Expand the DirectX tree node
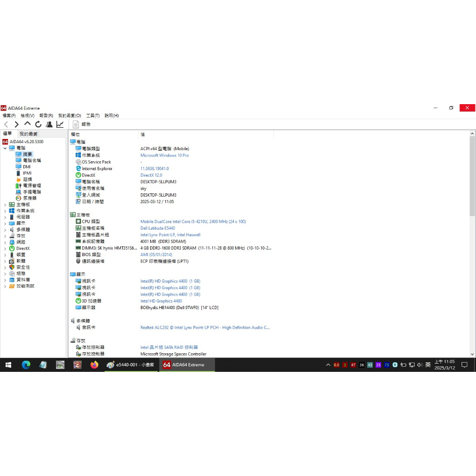 [5, 249]
